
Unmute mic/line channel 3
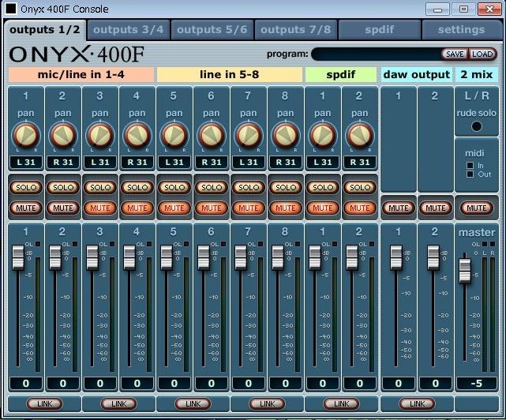(x=100, y=208)
